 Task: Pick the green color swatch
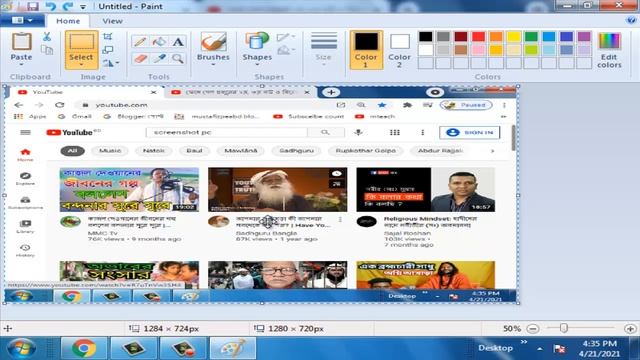(531, 36)
